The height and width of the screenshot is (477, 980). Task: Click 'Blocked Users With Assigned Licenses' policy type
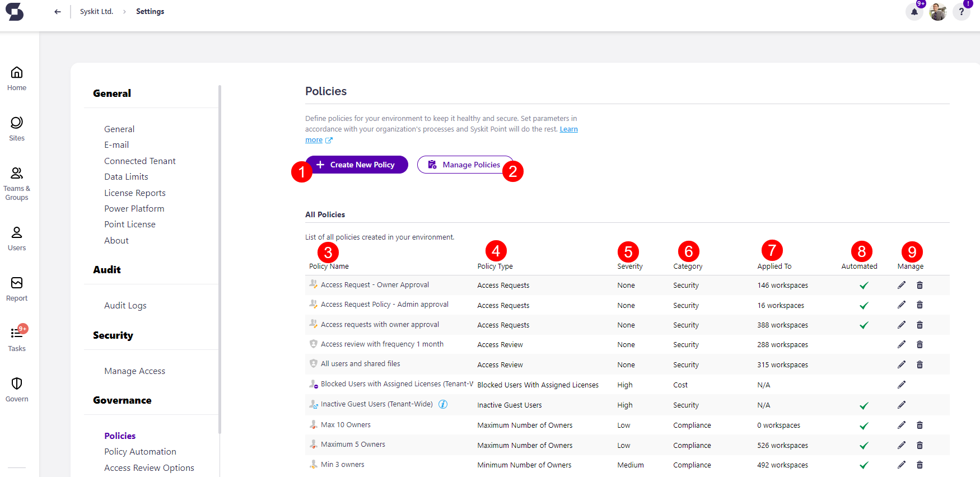[x=538, y=385]
